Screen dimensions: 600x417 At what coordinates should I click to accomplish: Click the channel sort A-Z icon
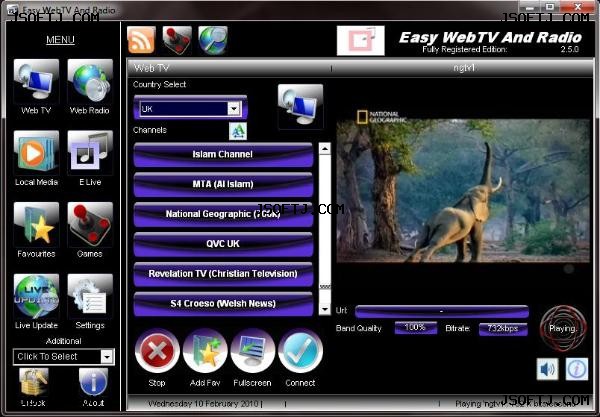238,131
